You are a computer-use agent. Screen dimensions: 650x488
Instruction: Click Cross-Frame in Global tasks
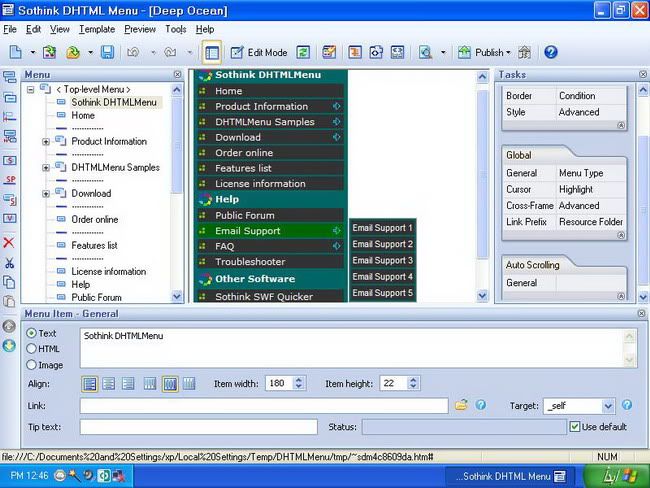click(530, 205)
